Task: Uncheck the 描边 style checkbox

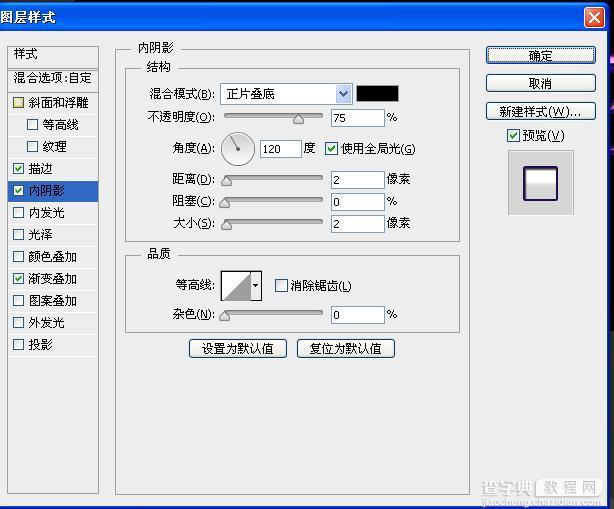Action: click(x=18, y=169)
